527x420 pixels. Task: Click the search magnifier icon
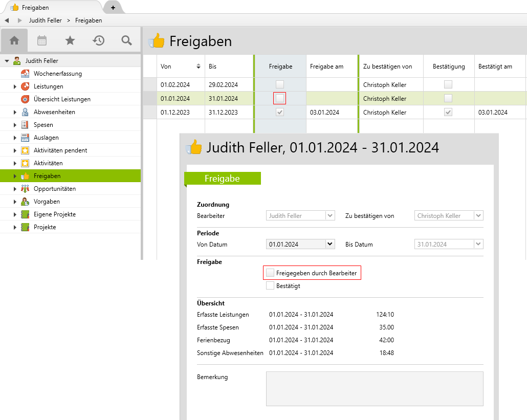126,40
